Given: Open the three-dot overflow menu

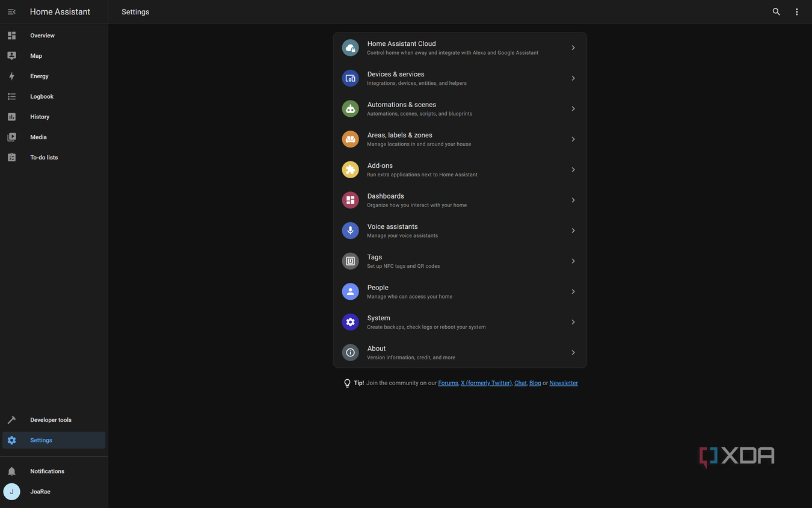Looking at the screenshot, I should 797,12.
